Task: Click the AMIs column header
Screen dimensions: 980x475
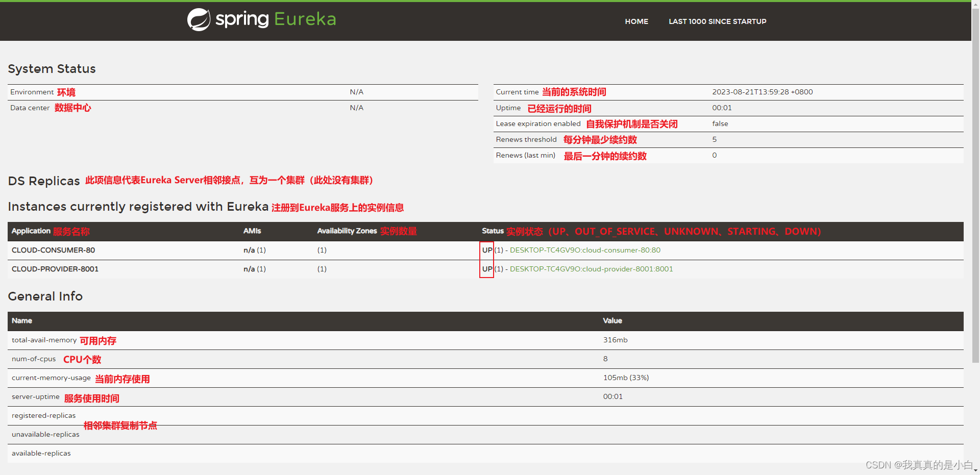Action: pos(252,231)
